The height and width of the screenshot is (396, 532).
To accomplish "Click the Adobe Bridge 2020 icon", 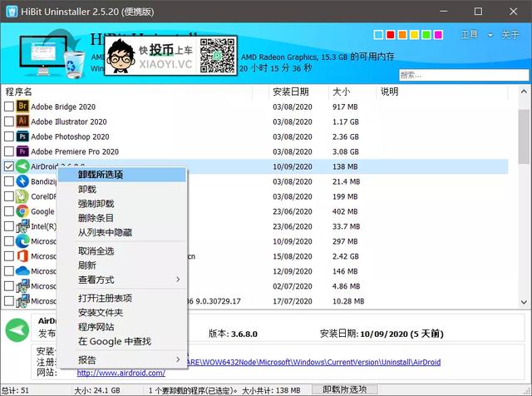I will click(x=22, y=106).
